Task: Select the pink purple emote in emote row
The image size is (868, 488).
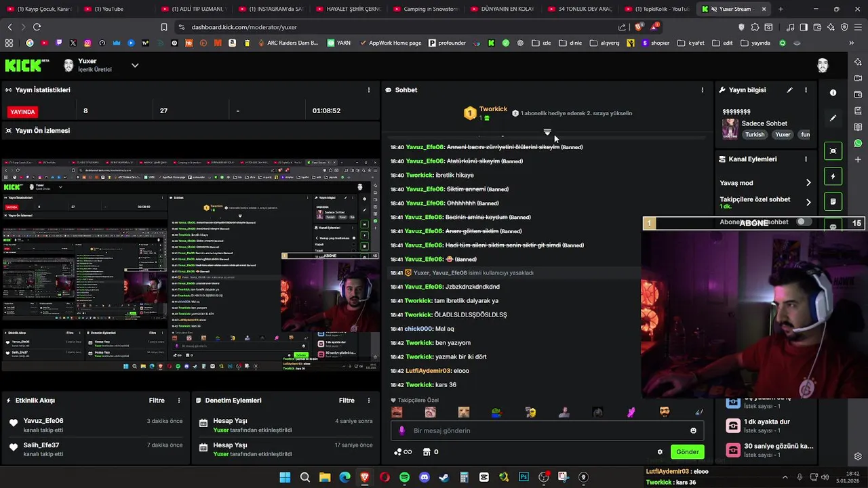Action: point(631,411)
